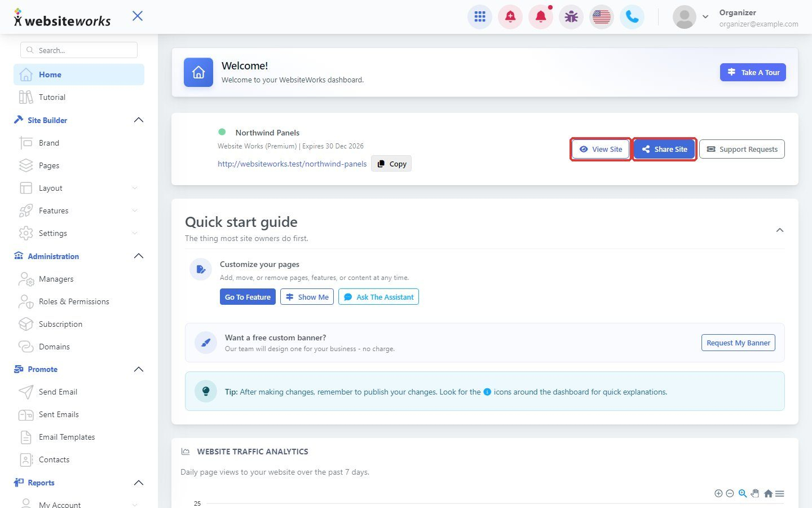Click the bug report icon

(571, 17)
